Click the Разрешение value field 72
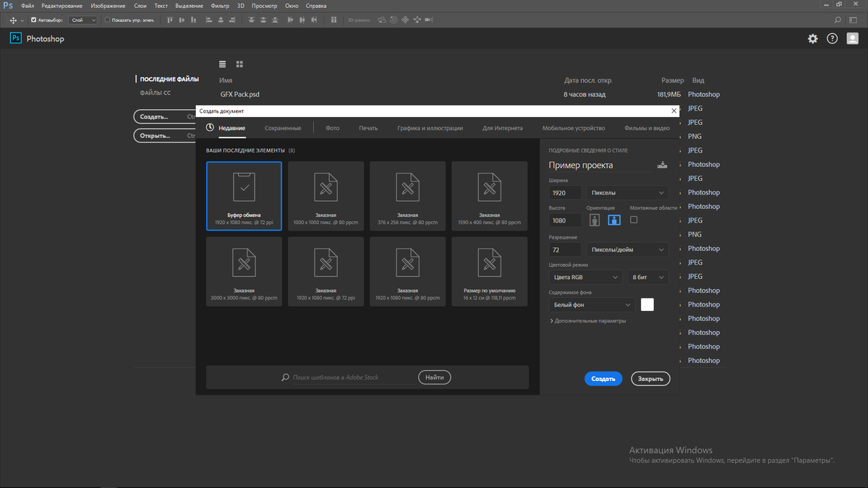This screenshot has width=868, height=488. 566,250
